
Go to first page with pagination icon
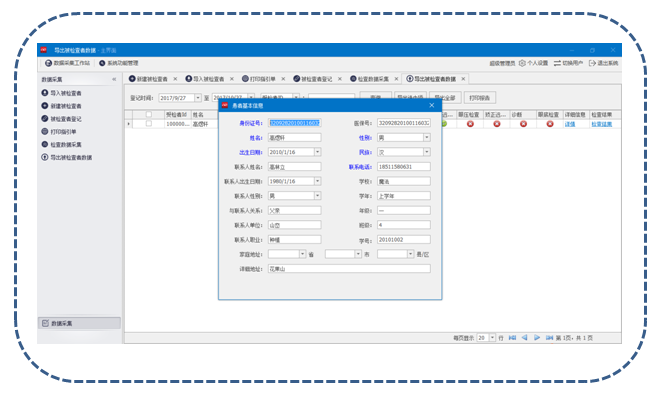pos(512,338)
